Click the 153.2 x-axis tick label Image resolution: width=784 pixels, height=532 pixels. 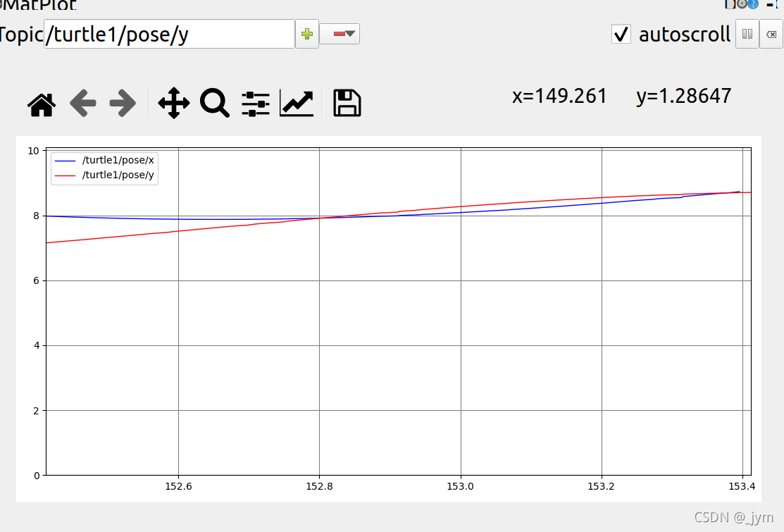click(601, 486)
